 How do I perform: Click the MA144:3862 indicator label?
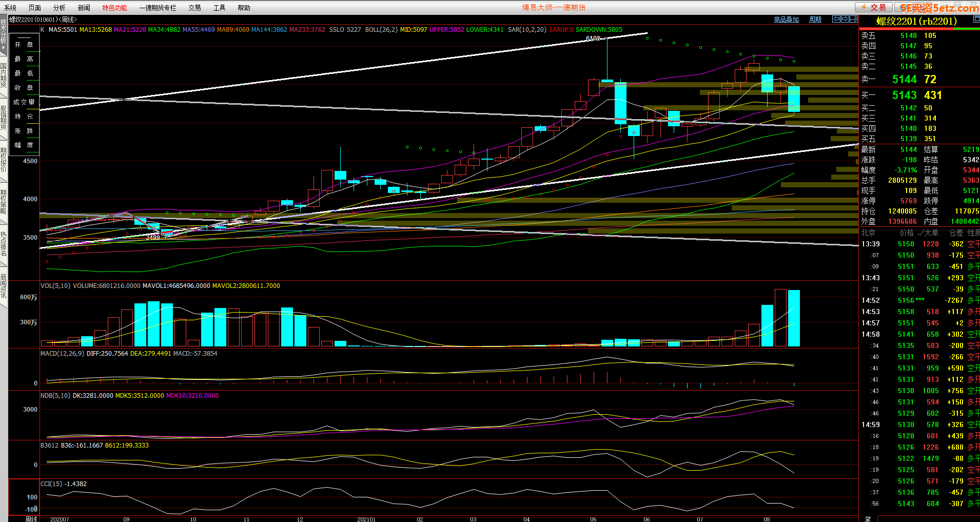point(269,30)
